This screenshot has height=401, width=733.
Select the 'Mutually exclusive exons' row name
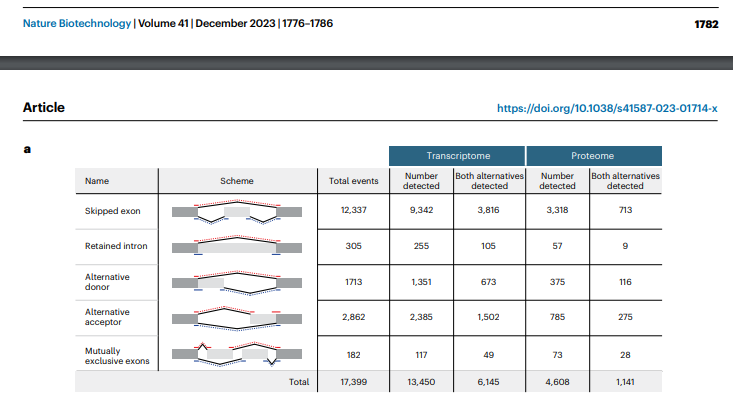(x=117, y=356)
